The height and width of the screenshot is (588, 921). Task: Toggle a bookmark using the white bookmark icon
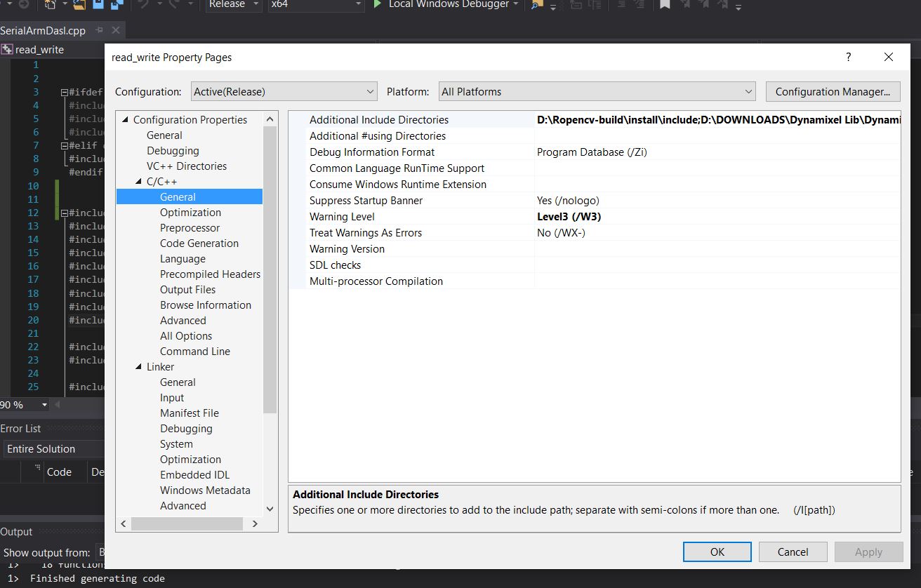[665, 4]
